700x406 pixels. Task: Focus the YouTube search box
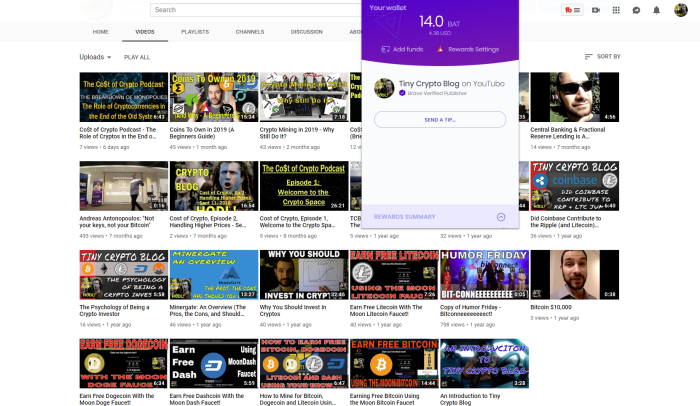tap(256, 10)
